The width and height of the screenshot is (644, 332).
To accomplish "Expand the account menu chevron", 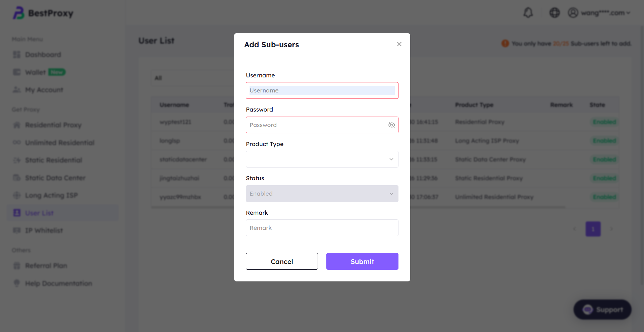I will 628,13.
